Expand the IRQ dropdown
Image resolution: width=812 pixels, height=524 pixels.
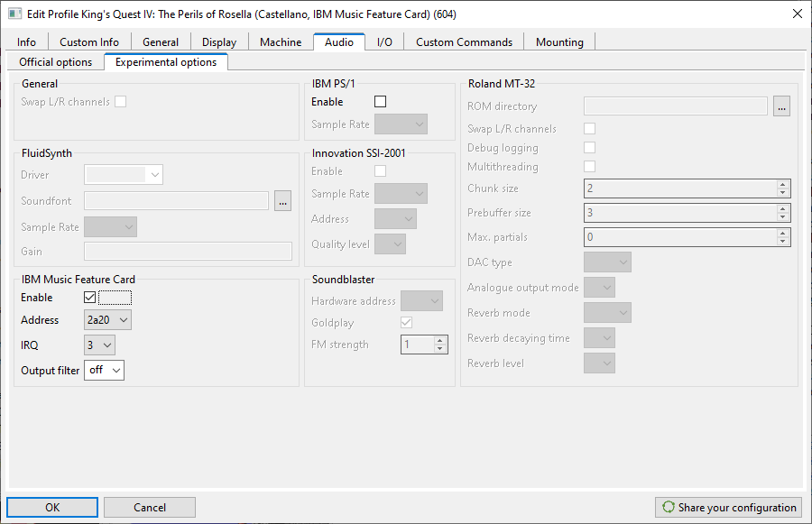click(99, 345)
